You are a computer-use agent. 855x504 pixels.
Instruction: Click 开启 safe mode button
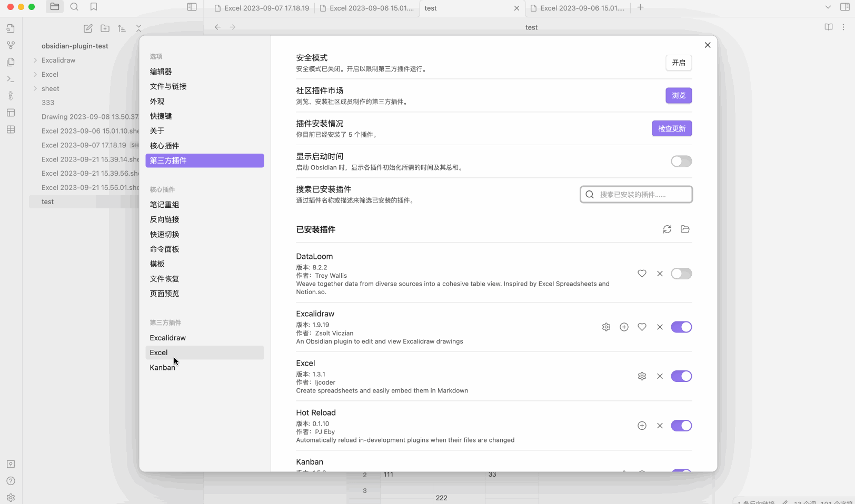point(679,63)
